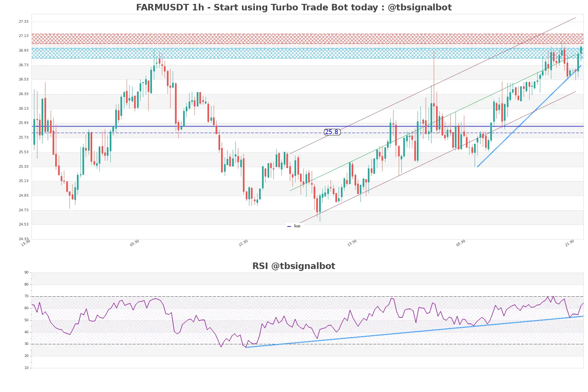Click the 26.53 price axis label

tap(23, 80)
